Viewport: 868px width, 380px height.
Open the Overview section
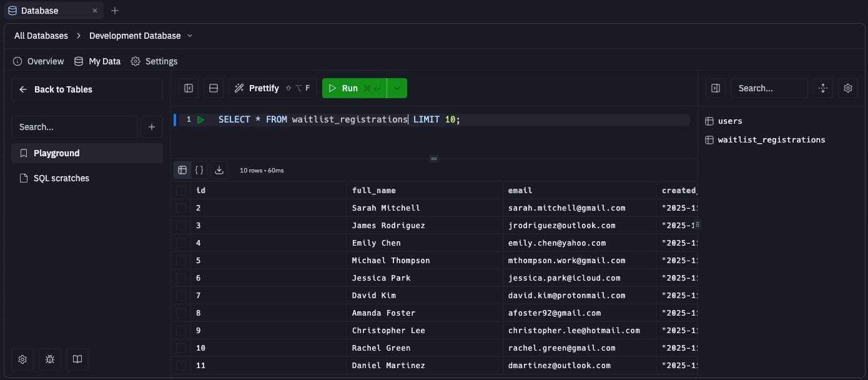38,61
